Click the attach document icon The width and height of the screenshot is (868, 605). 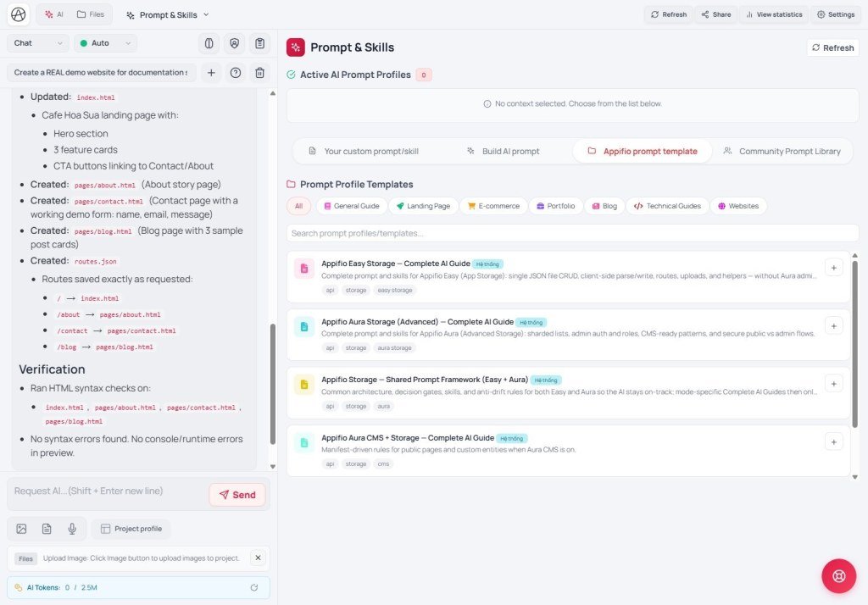47,529
